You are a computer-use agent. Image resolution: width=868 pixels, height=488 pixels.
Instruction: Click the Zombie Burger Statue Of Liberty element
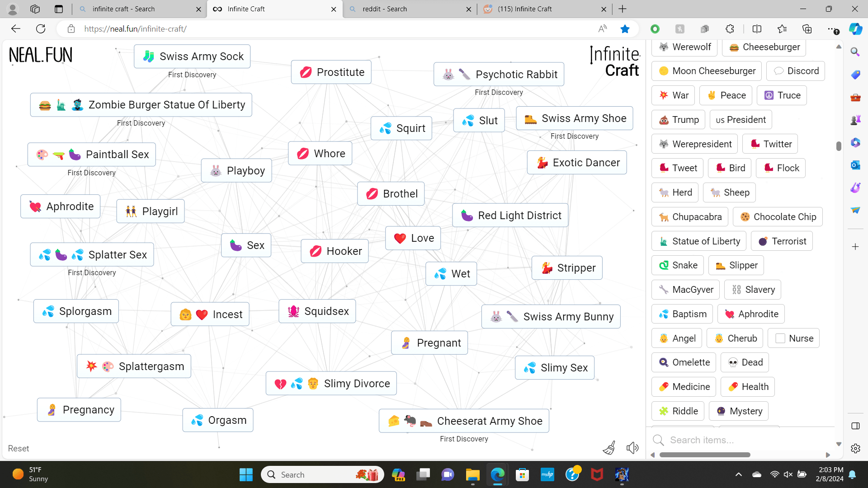(141, 105)
